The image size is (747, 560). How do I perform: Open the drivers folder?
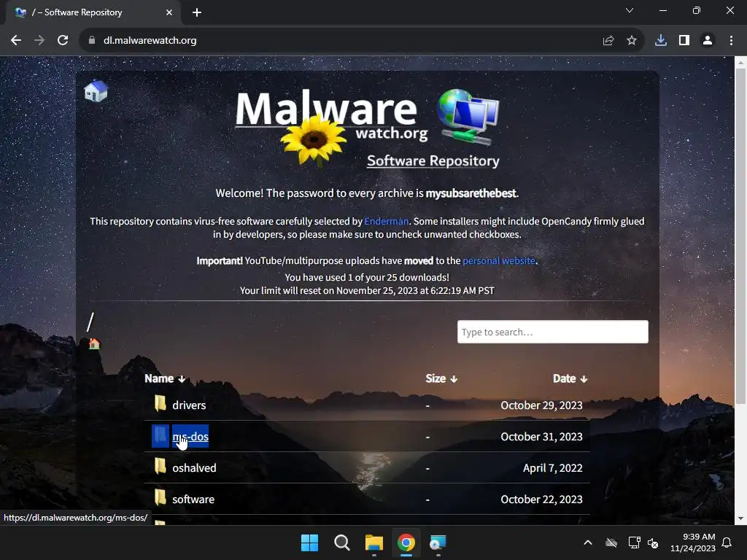click(189, 405)
